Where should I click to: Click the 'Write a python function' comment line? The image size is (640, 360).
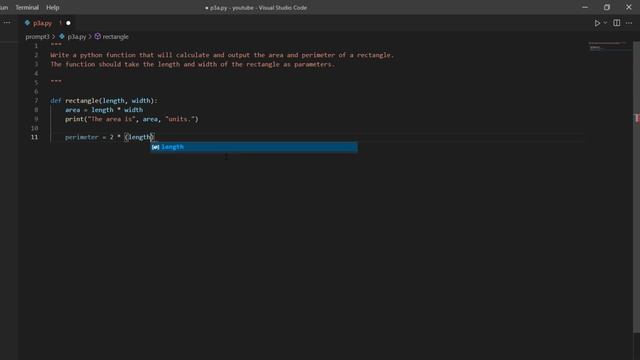222,55
